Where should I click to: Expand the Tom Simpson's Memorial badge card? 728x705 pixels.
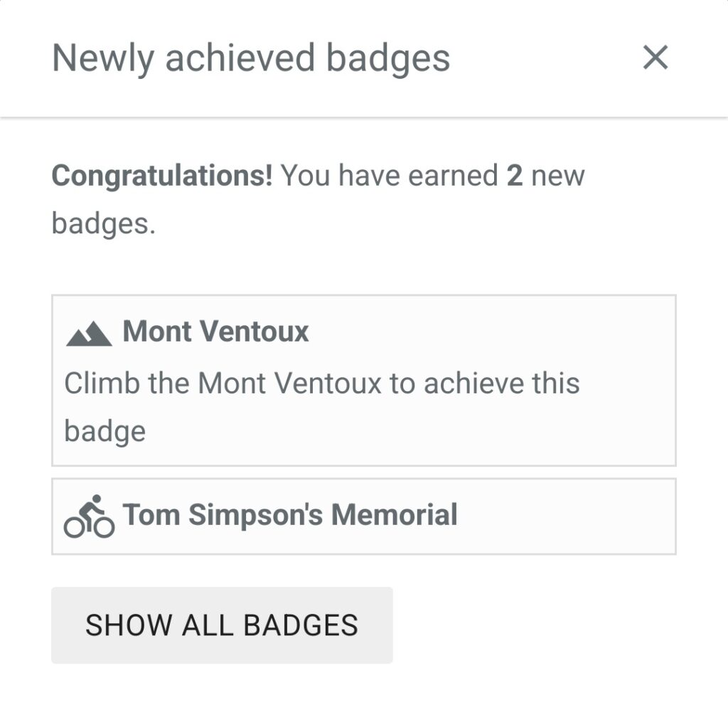point(364,516)
